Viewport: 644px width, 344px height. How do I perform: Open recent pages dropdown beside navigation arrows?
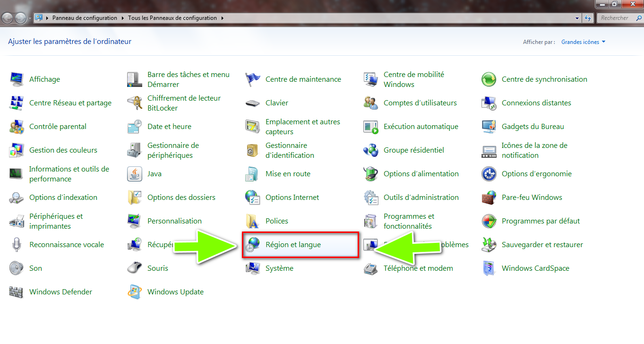tap(30, 18)
